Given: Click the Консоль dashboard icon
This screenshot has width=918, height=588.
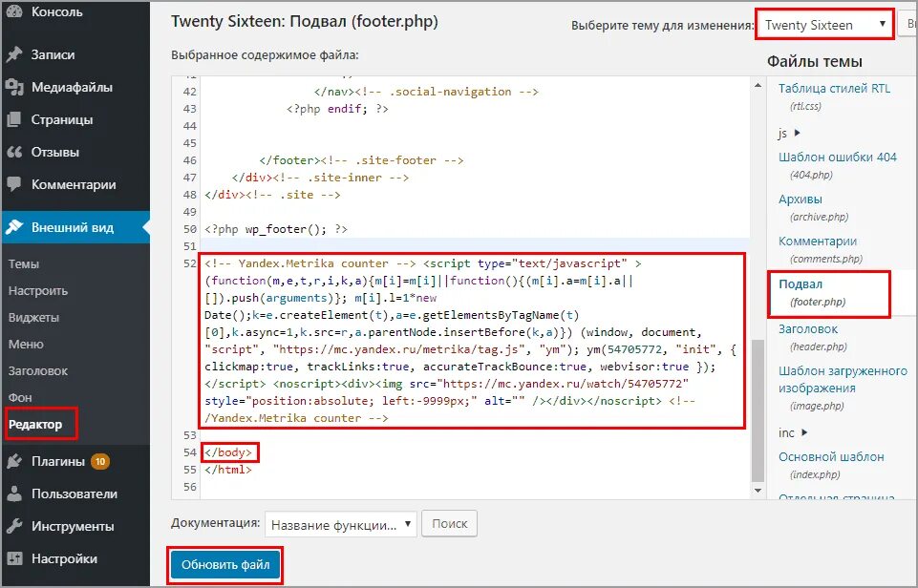Looking at the screenshot, I should [14, 10].
